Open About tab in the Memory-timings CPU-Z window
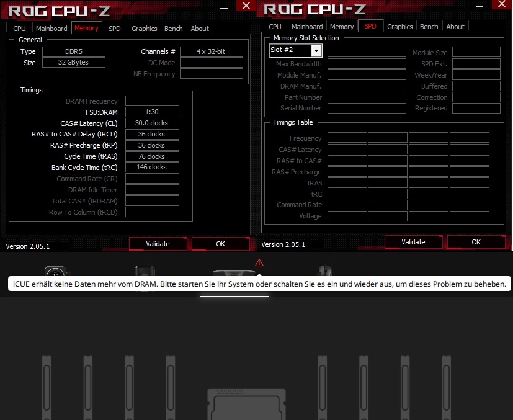513x420 pixels. point(200,29)
